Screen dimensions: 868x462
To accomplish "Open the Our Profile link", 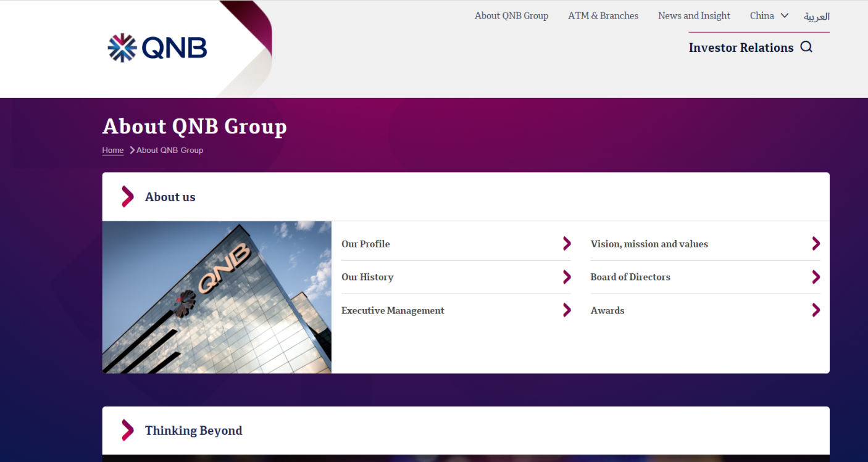I will (x=365, y=244).
